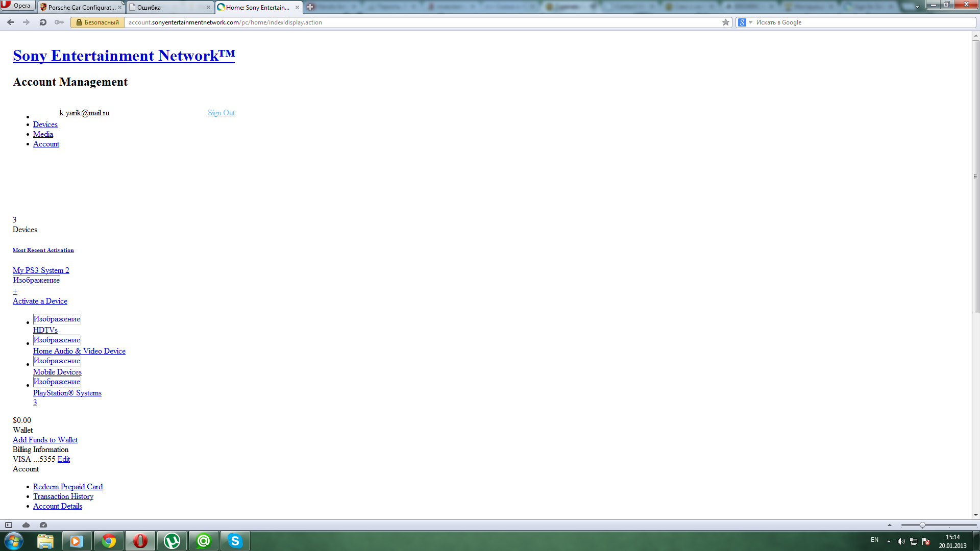Click the Opera Link cloud icon
The height and width of the screenshot is (551, 980).
pos(26,525)
